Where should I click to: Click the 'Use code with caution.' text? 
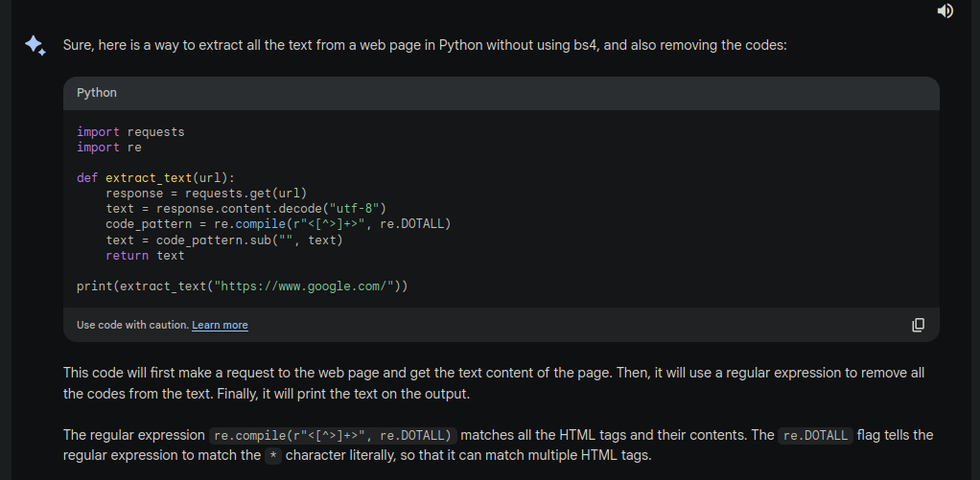(x=132, y=325)
